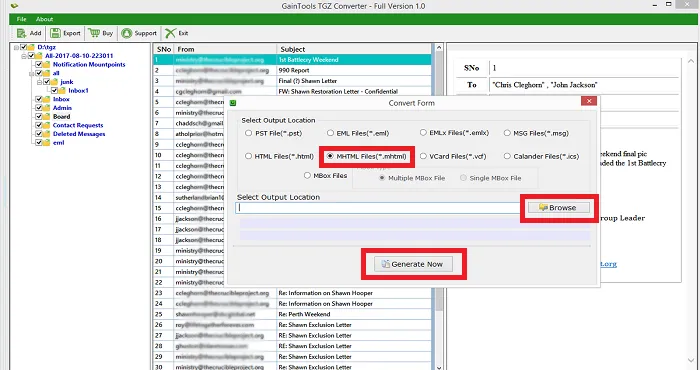This screenshot has height=370, width=700.
Task: Close the Convert Form dialog
Action: point(589,101)
